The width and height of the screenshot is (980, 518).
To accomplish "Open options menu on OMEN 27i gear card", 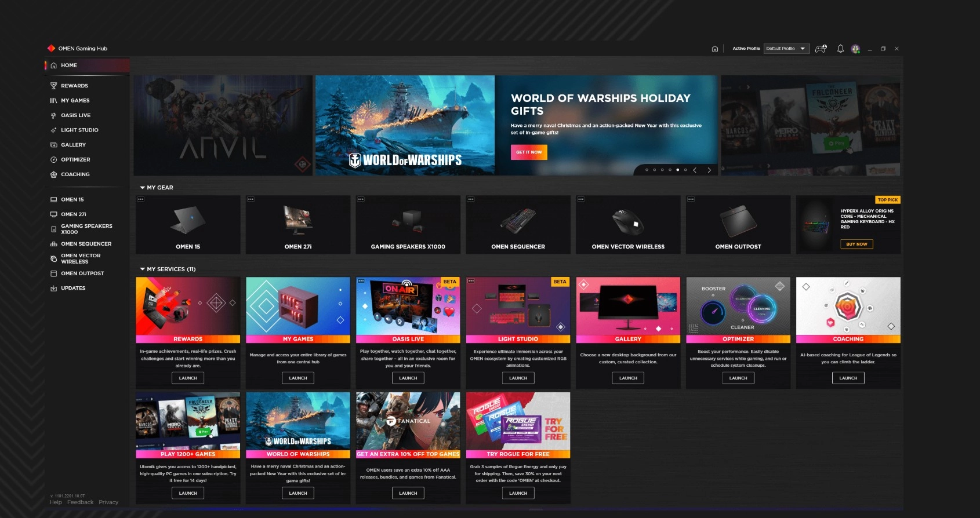I will [251, 199].
